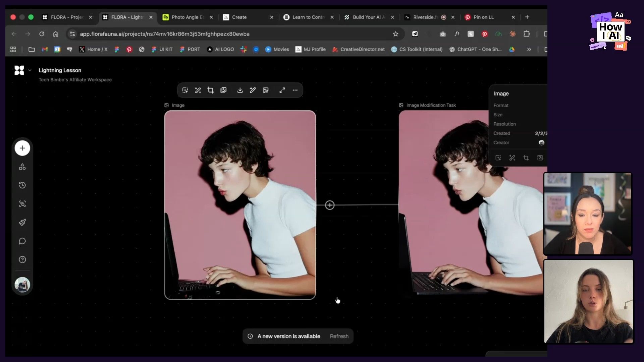
Task: Open image variations stack icon in floating toolbar
Action: 223,90
